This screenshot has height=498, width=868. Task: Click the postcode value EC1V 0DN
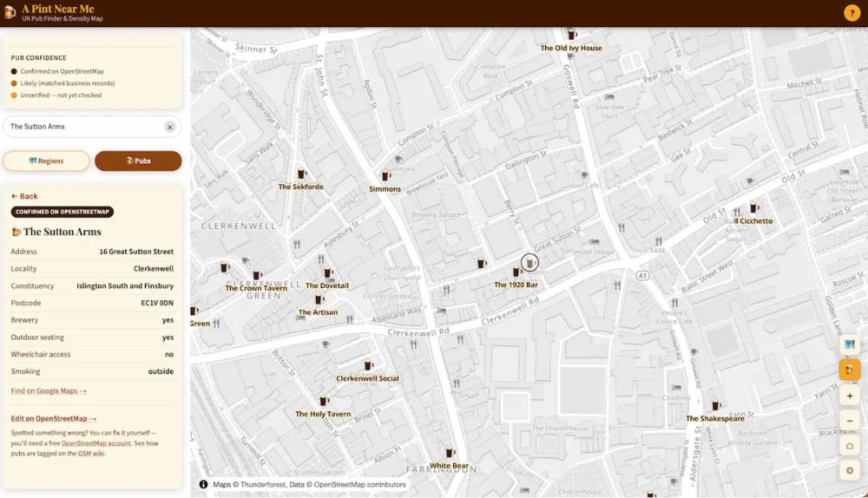[157, 303]
